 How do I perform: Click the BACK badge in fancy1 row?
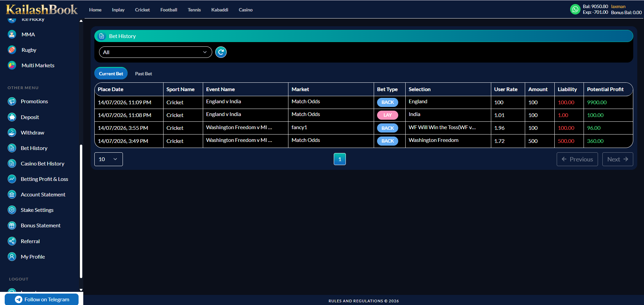tap(387, 128)
